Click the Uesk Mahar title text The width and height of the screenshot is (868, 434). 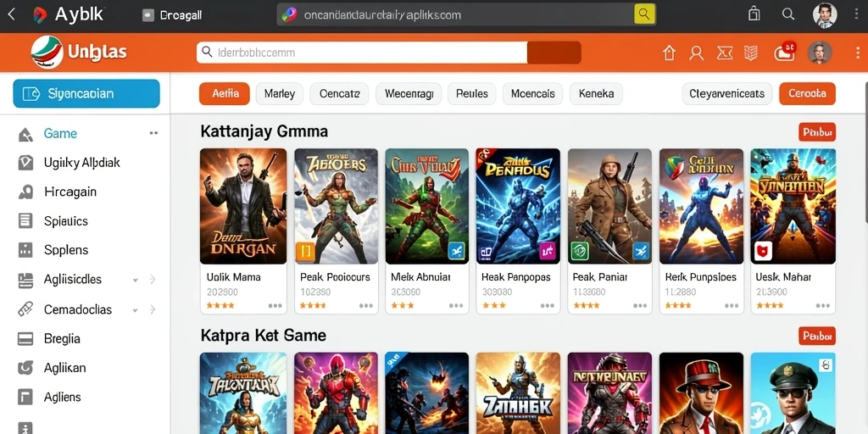[x=783, y=277]
